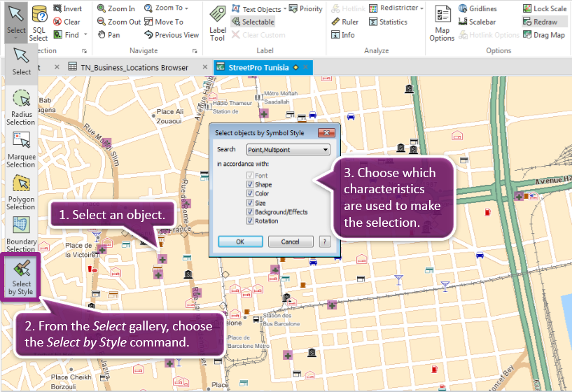The width and height of the screenshot is (572, 392).
Task: Click the Invert selection command
Action: [x=67, y=8]
